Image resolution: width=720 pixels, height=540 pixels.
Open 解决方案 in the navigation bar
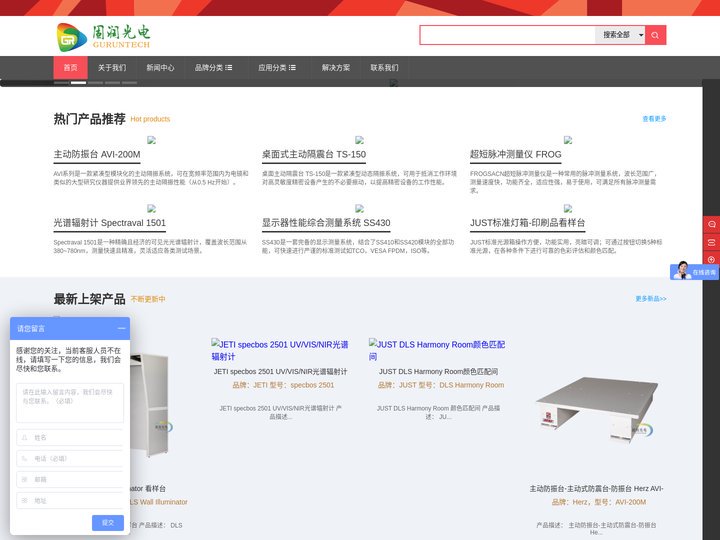[336, 68]
